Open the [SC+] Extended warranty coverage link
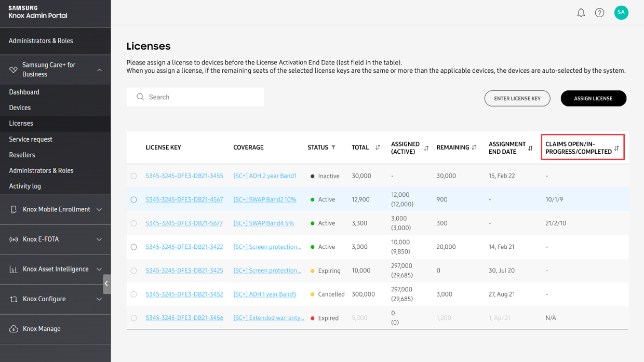Image resolution: width=644 pixels, height=362 pixels. (x=269, y=318)
